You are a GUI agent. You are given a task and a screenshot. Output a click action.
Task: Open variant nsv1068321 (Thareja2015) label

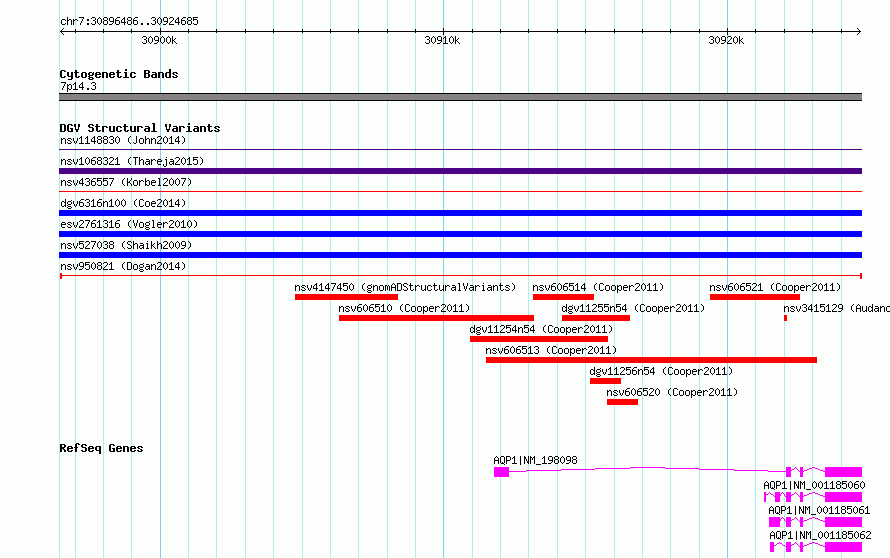132,161
